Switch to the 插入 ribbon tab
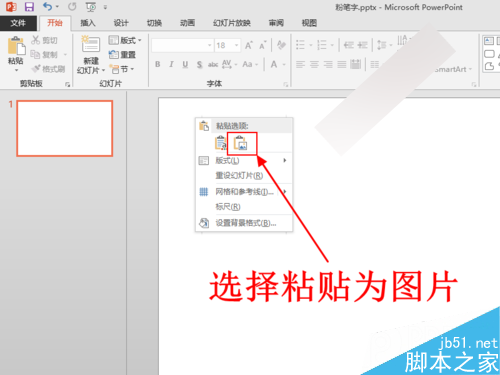500x375 pixels. click(88, 23)
